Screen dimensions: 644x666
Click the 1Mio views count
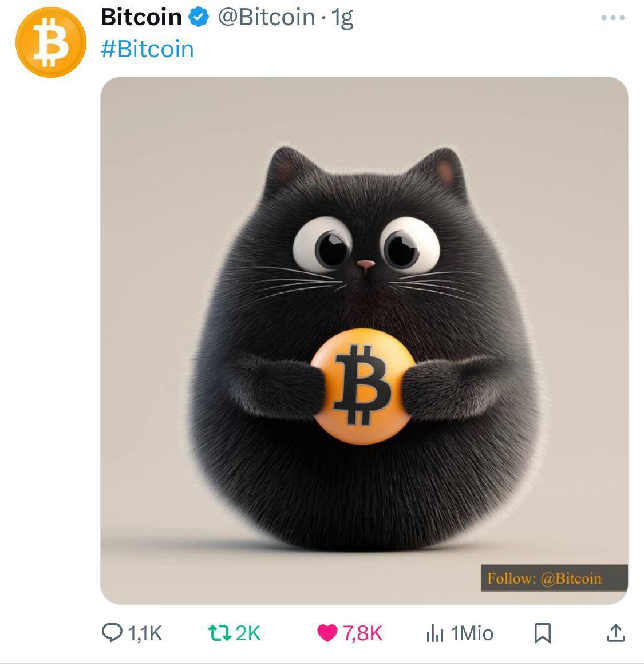pyautogui.click(x=472, y=633)
